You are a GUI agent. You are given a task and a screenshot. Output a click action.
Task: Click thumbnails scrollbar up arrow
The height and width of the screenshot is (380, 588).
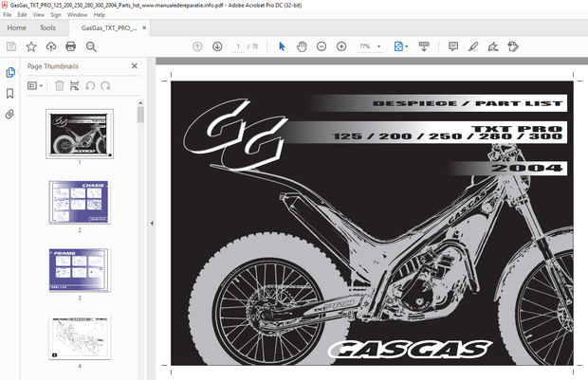point(140,102)
